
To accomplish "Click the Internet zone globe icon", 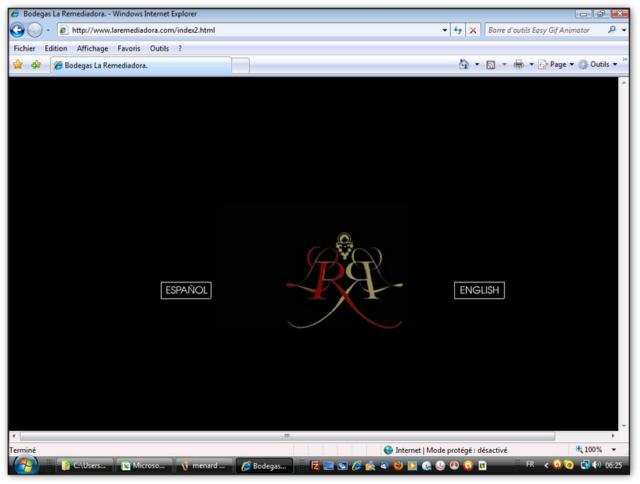I will pos(388,450).
